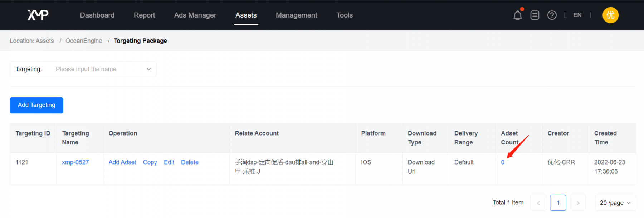The image size is (644, 218).
Task: Click the OceanEngine breadcrumb
Action: pyautogui.click(x=84, y=41)
